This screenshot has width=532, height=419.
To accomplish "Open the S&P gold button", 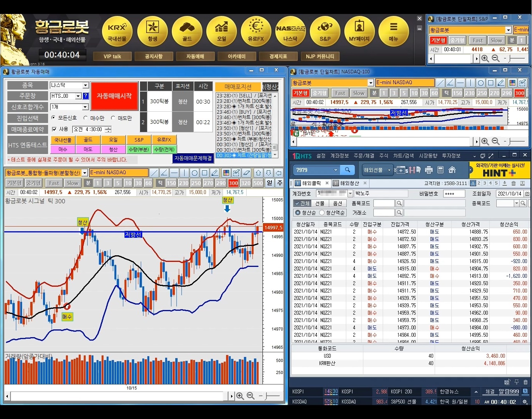I will point(325,32).
